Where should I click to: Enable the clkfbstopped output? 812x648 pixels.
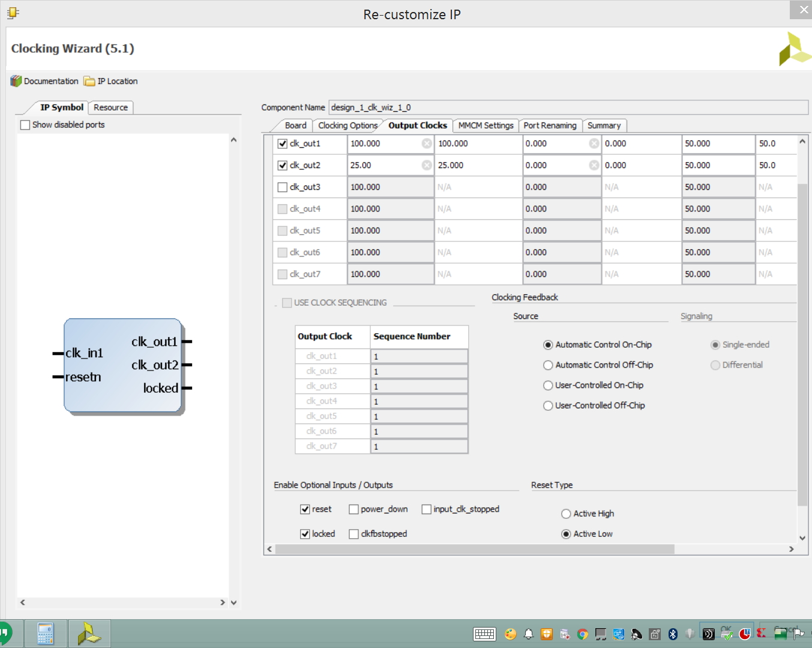[353, 534]
